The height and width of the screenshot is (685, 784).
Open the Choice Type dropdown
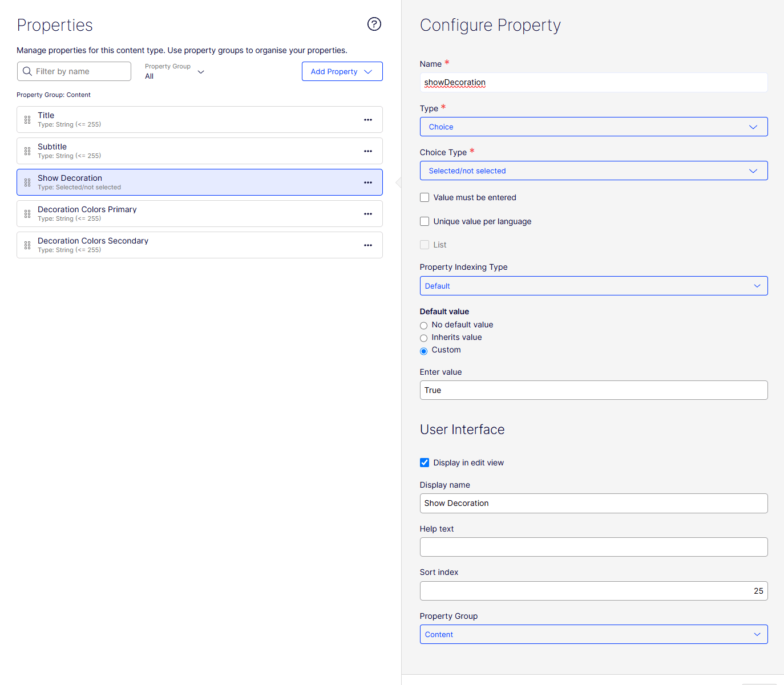coord(593,171)
